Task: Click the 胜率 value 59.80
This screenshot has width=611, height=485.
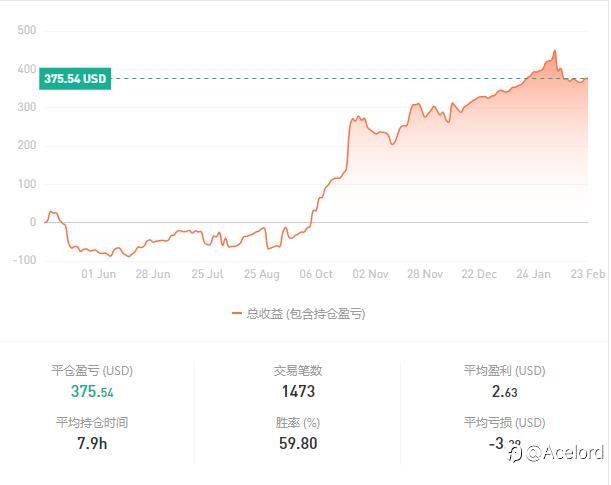Action: 298,443
